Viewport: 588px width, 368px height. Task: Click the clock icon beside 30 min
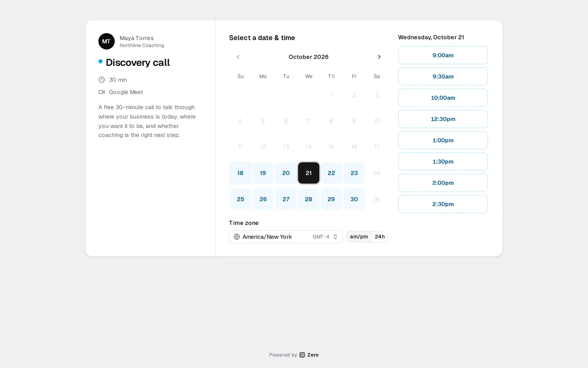tap(102, 80)
